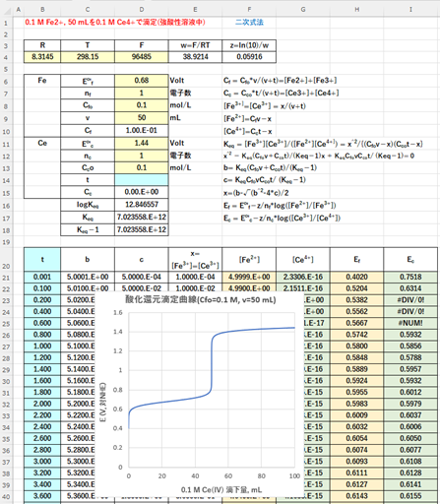Click the chart title 酸化還元滴定曲線
Viewport: 440px width, 504px height.
point(200,300)
